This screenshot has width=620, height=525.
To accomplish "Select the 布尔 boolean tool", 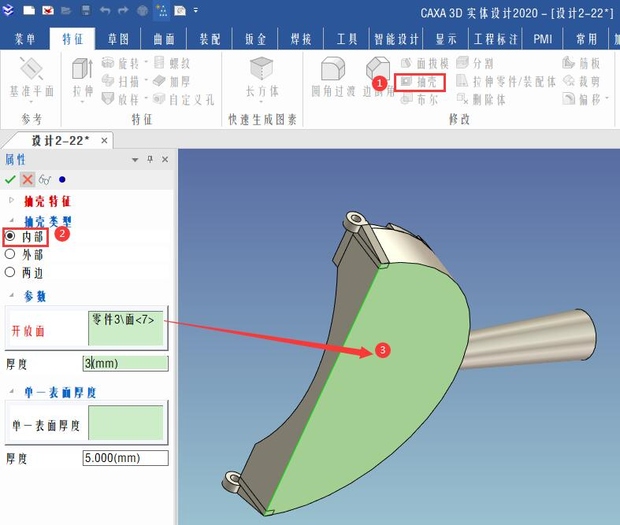I will coord(419,100).
